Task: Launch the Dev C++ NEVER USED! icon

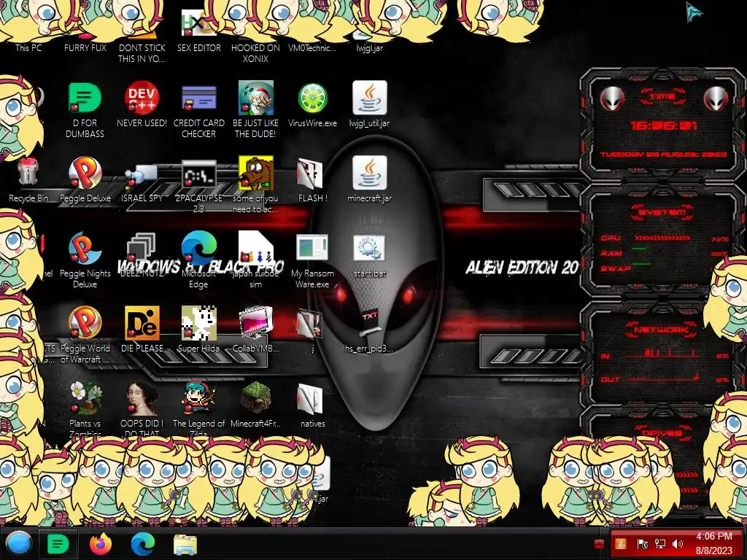Action: point(142,98)
